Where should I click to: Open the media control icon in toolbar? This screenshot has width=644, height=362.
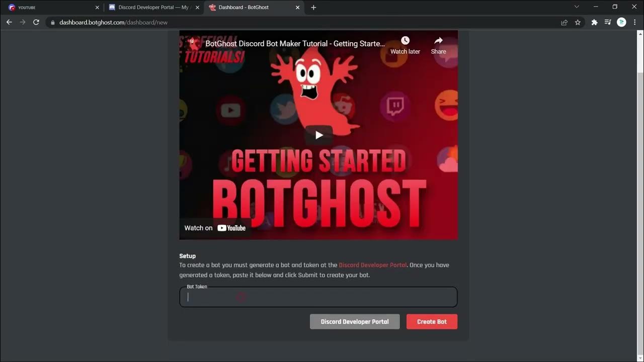(608, 22)
